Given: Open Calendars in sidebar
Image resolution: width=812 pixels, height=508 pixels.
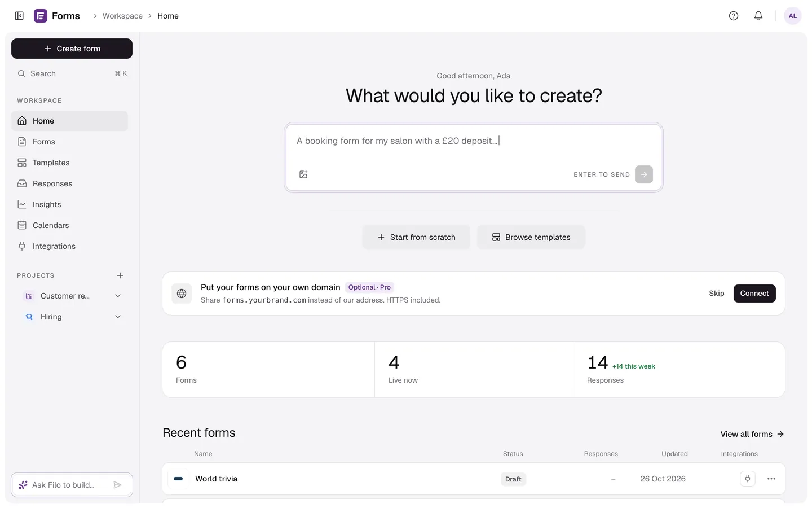Looking at the screenshot, I should click(x=69, y=225).
